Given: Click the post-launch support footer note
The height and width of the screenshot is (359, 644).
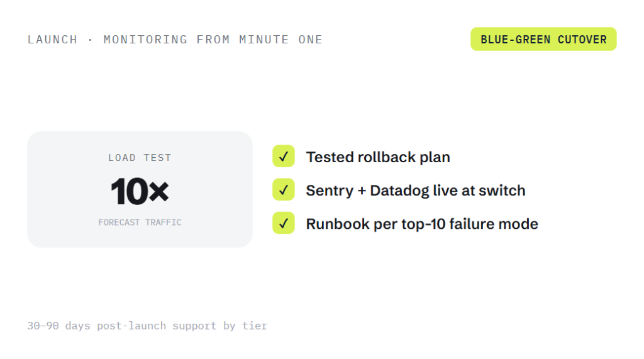Looking at the screenshot, I should tap(147, 326).
